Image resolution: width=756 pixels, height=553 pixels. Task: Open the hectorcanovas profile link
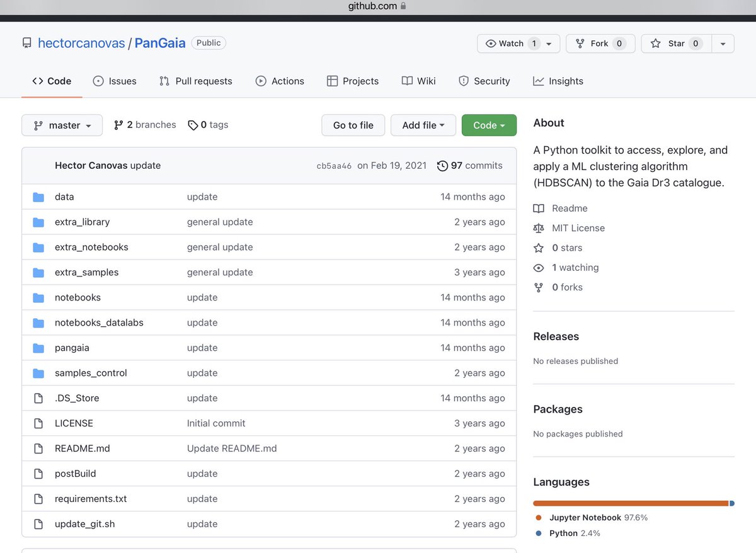point(81,43)
